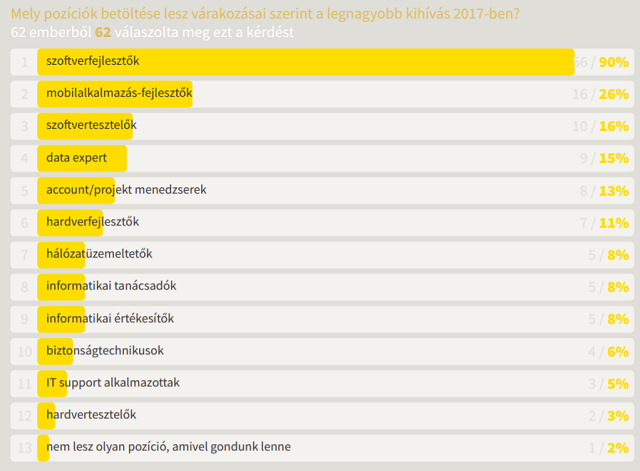Click IT support alkalmazottak row

[x=322, y=384]
